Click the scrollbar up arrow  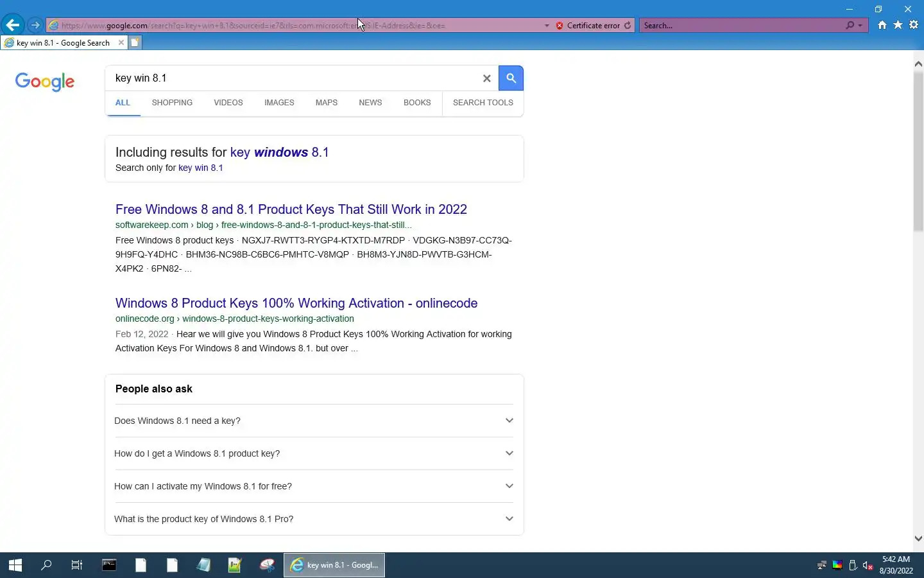coord(918,64)
